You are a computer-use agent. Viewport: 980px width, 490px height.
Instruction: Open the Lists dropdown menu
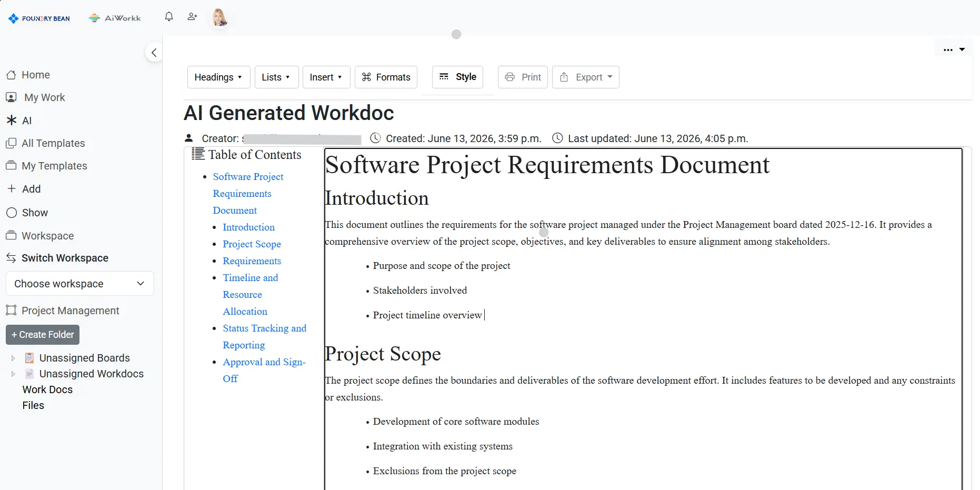tap(276, 77)
